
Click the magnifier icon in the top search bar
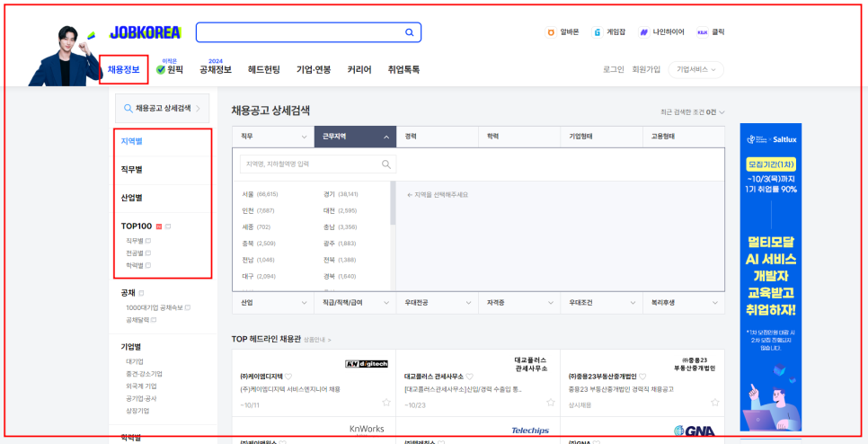(x=410, y=32)
